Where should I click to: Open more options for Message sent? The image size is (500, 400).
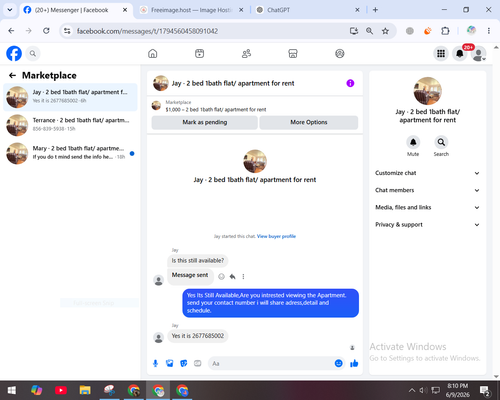coord(243,276)
